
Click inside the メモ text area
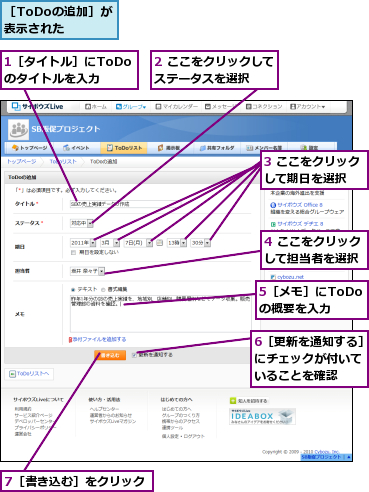tap(160, 313)
